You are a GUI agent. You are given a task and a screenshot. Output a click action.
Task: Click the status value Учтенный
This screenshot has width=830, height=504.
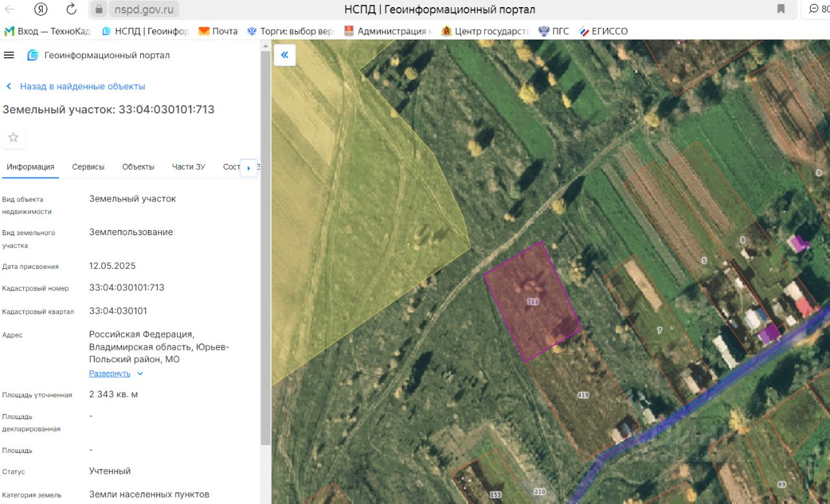click(x=110, y=471)
